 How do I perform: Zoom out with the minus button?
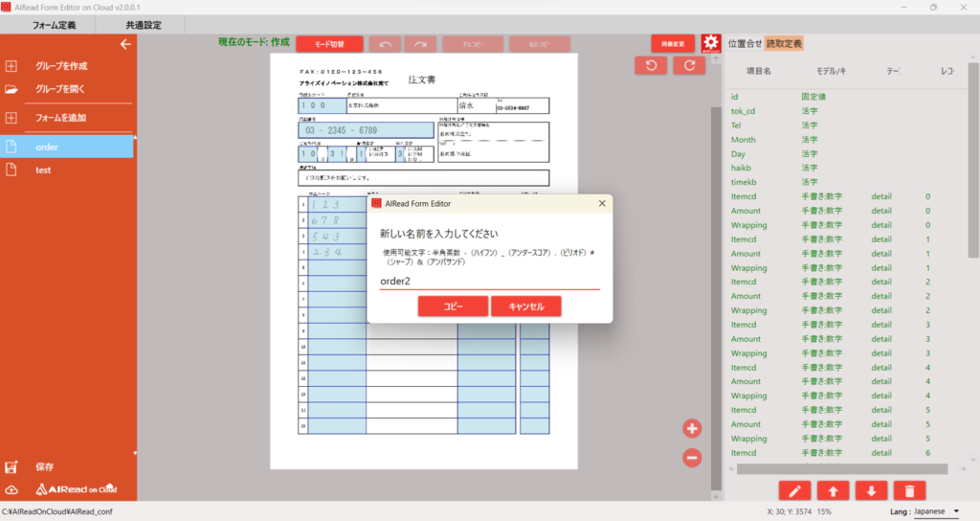tap(692, 458)
